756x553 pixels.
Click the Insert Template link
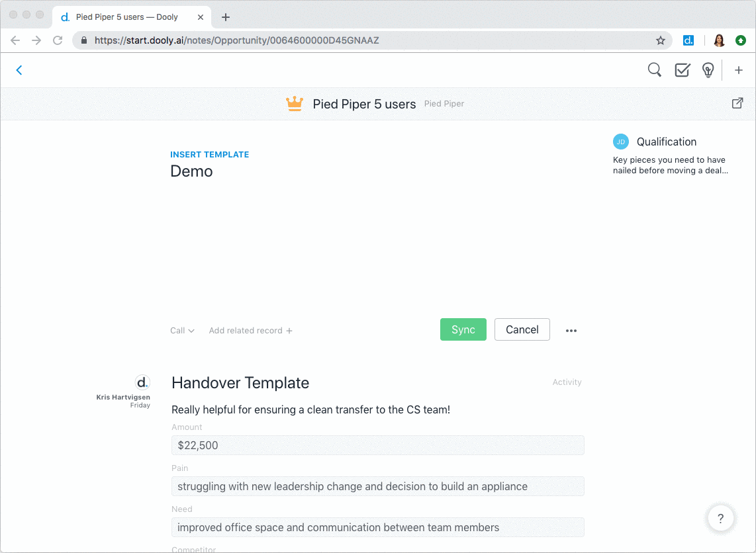tap(209, 155)
